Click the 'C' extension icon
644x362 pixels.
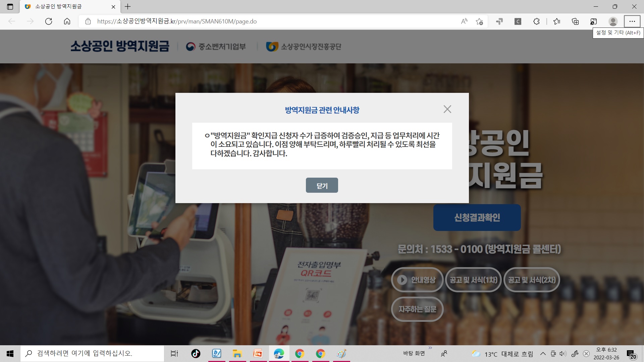pyautogui.click(x=518, y=21)
